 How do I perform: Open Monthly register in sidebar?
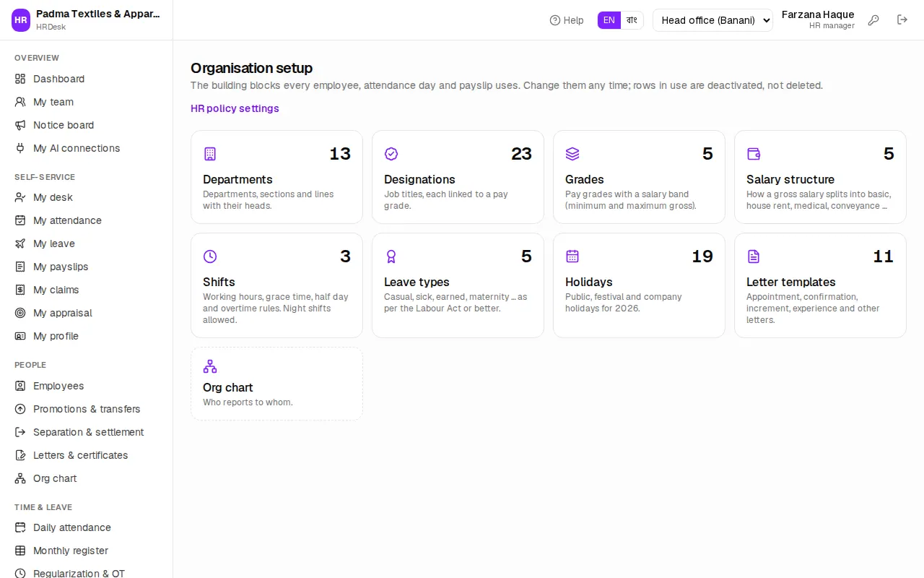pos(87,551)
